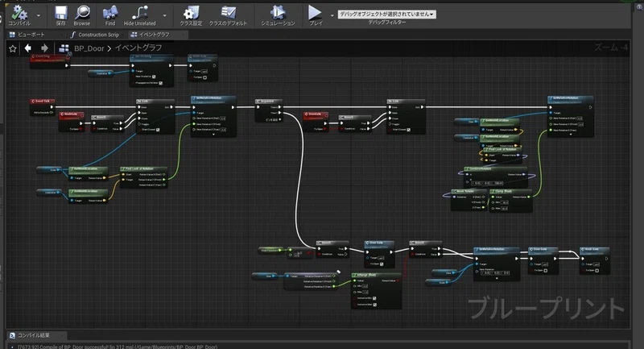Select the InRange (Float) node header
Screen dimensions: 644x349
coord(376,275)
